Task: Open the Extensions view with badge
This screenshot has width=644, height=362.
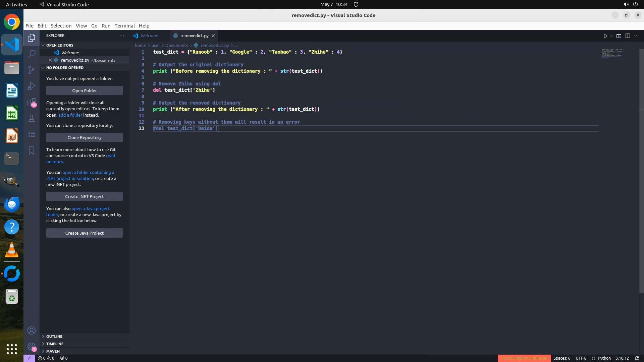Action: point(32,102)
